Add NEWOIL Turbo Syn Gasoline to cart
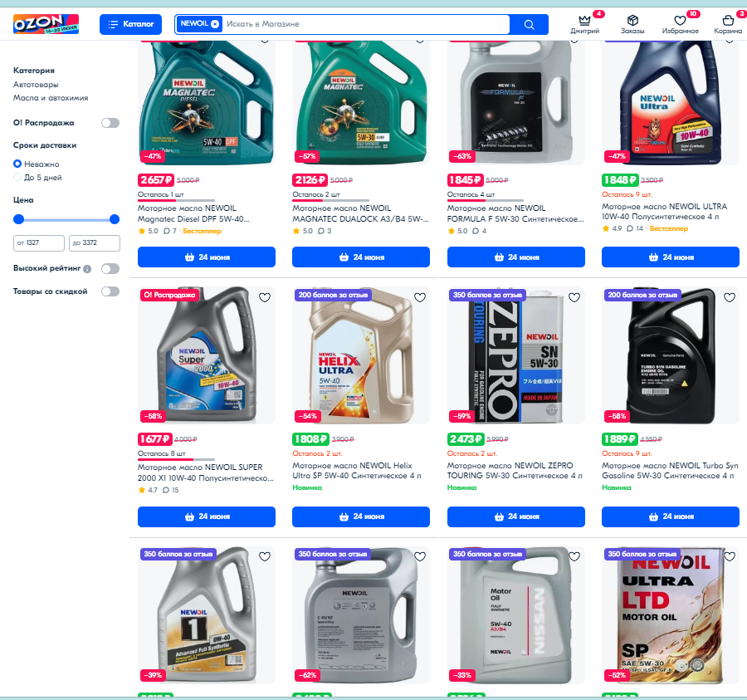Screen dimensions: 747x700 pyautogui.click(x=671, y=516)
